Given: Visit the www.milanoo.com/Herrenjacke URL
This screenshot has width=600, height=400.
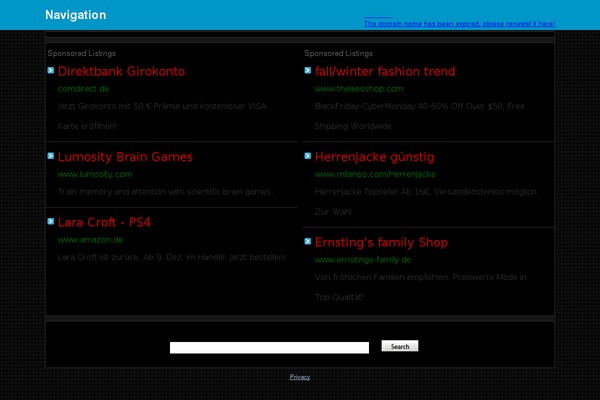Looking at the screenshot, I should coord(375,174).
